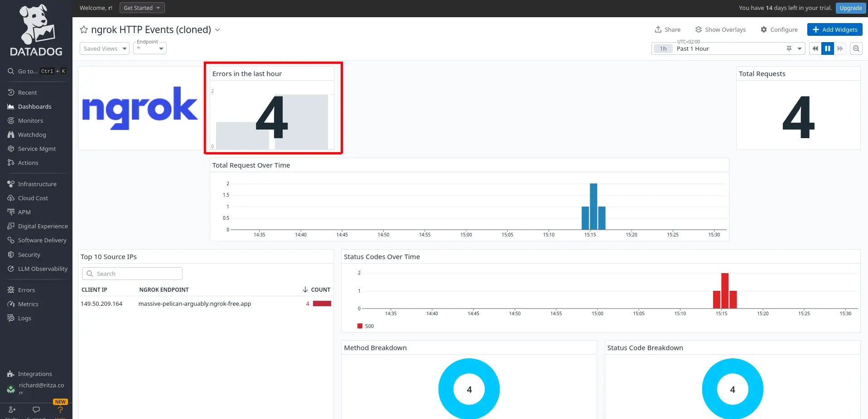The height and width of the screenshot is (419, 868).
Task: Expand the dashboard title chevron
Action: coord(217,29)
